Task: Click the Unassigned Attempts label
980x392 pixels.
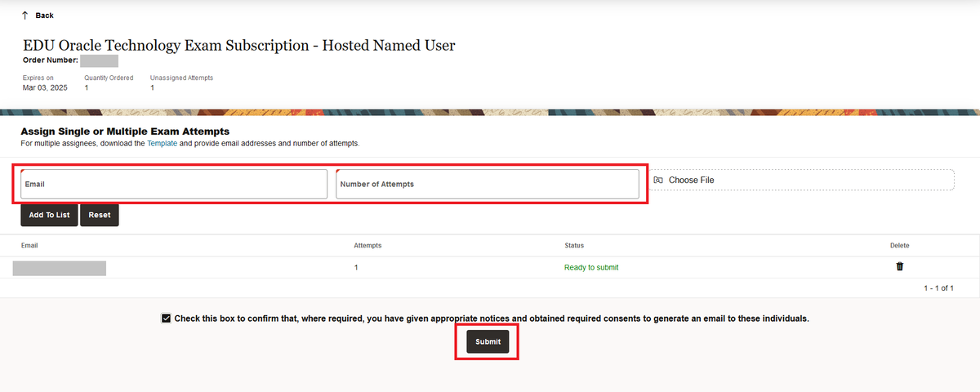Action: pos(181,78)
